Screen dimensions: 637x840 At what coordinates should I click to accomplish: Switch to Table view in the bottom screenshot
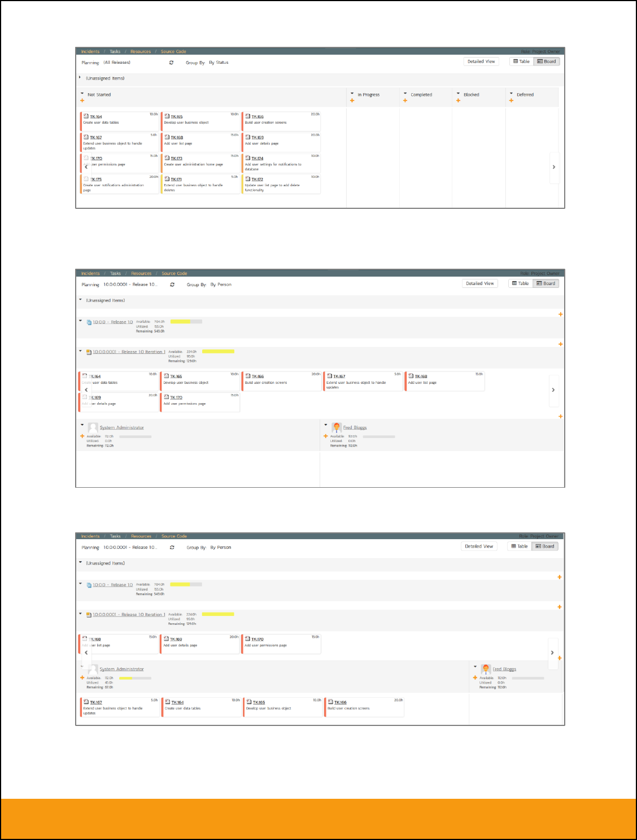coord(520,546)
